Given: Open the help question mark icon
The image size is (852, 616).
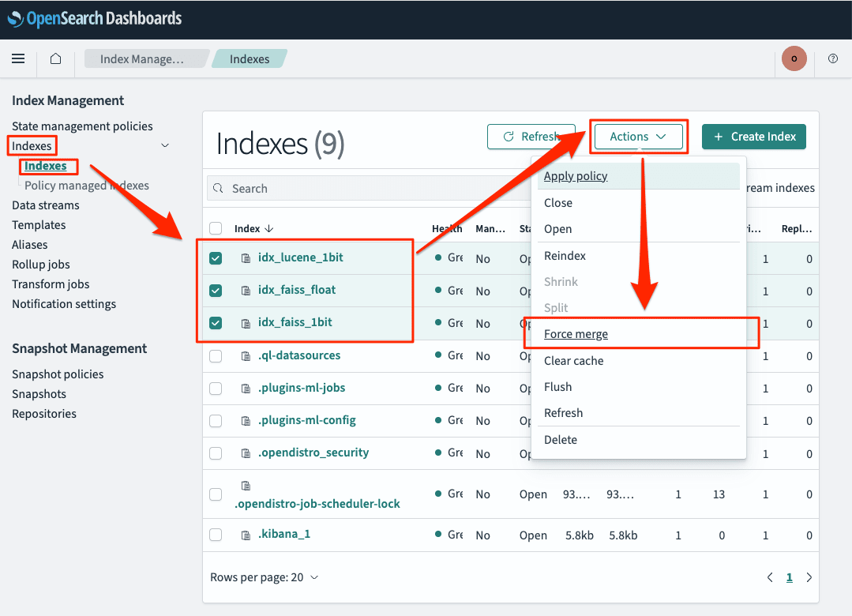Looking at the screenshot, I should [833, 58].
